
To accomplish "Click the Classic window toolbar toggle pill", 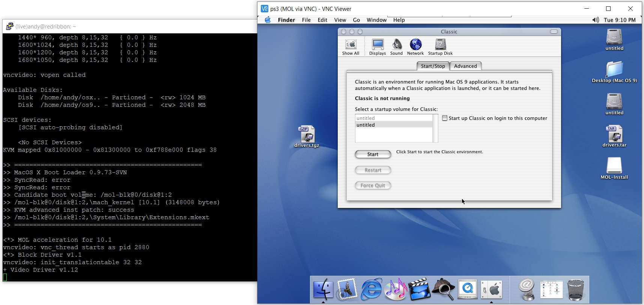I will (x=554, y=31).
